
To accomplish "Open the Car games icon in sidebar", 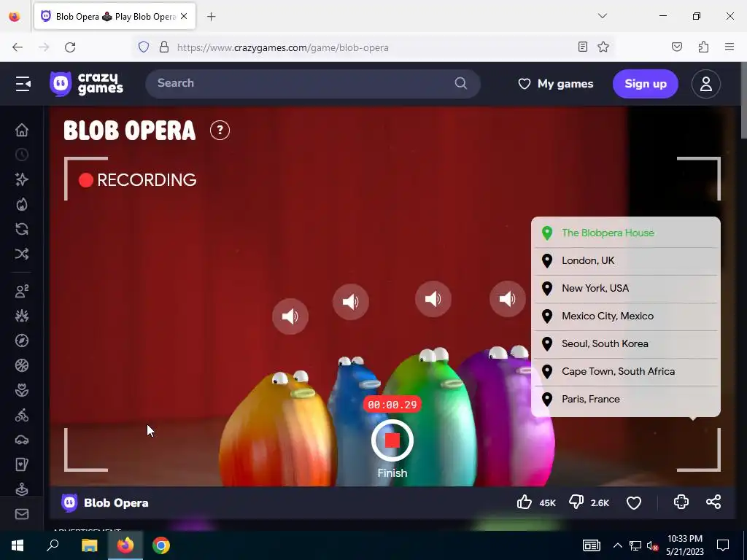I will coord(21,440).
